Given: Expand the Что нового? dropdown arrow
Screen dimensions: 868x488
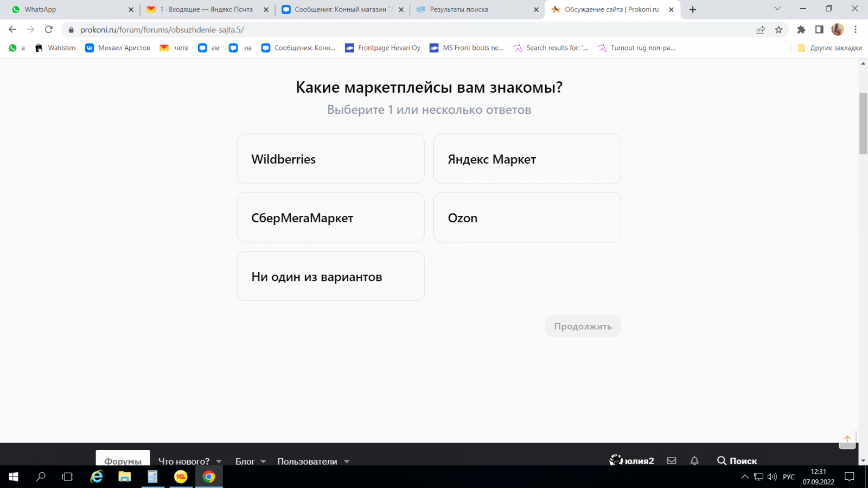Looking at the screenshot, I should click(219, 461).
